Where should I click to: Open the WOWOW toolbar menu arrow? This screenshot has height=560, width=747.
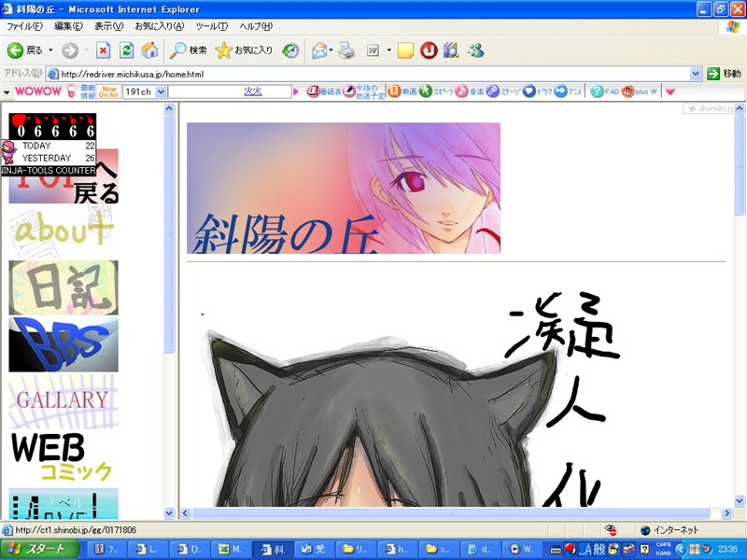[x=7, y=91]
